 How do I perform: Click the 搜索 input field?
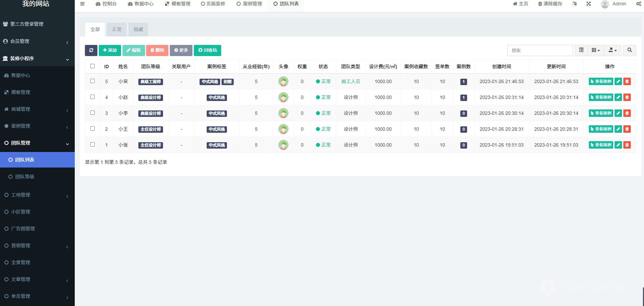(540, 50)
